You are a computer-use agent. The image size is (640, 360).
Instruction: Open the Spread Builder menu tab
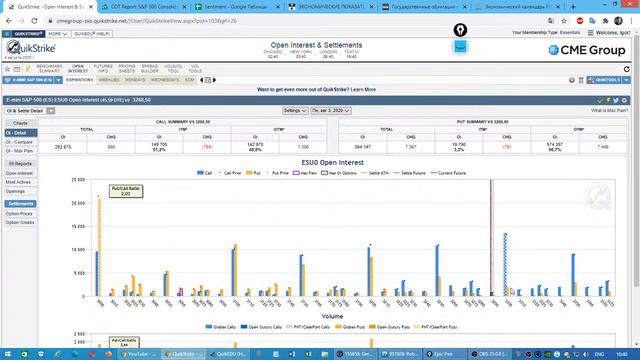coord(150,69)
